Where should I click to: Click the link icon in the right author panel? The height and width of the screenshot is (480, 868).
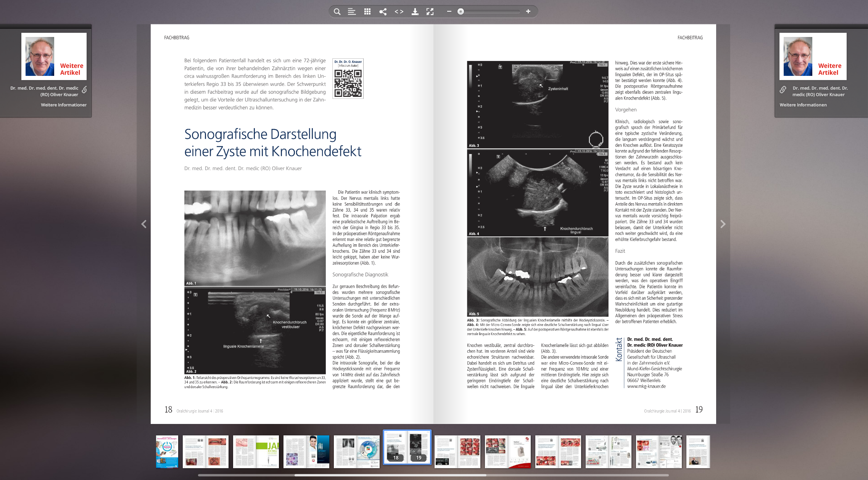[x=783, y=90]
